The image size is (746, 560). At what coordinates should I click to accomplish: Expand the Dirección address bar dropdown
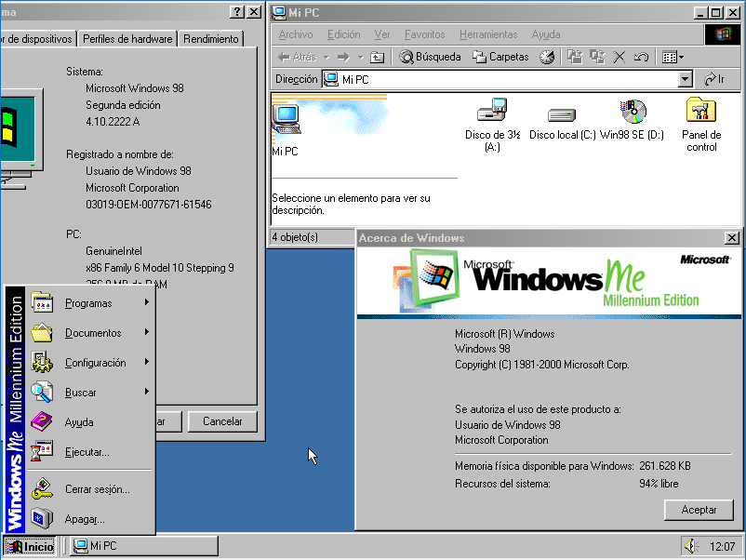(x=686, y=79)
